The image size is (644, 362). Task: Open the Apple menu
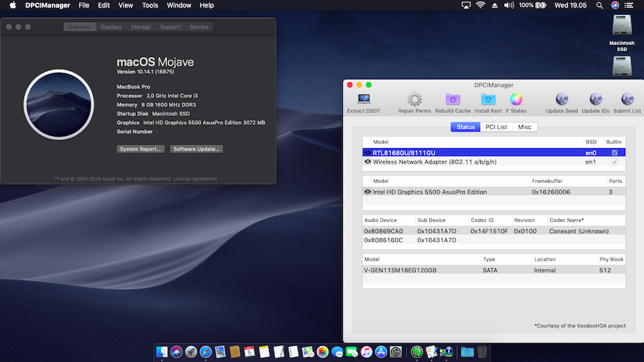[13, 5]
